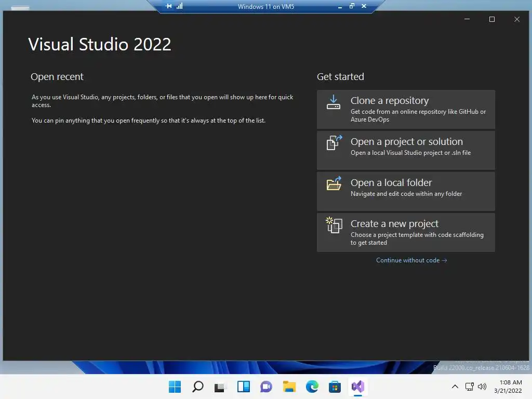
Task: Close the Windows 11 on VM5 connection
Action: click(x=364, y=6)
